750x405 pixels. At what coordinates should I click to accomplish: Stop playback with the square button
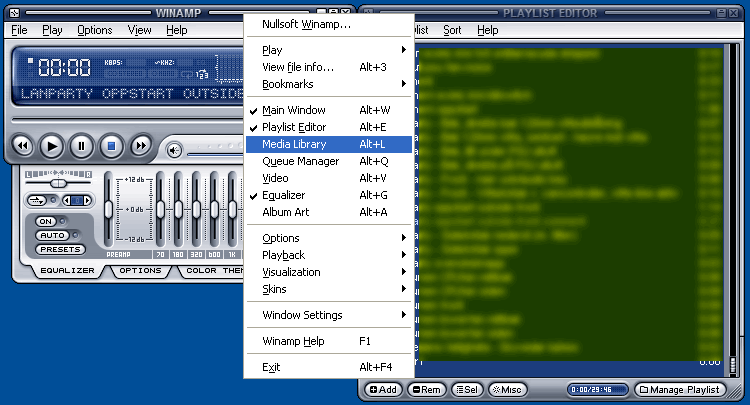click(111, 145)
